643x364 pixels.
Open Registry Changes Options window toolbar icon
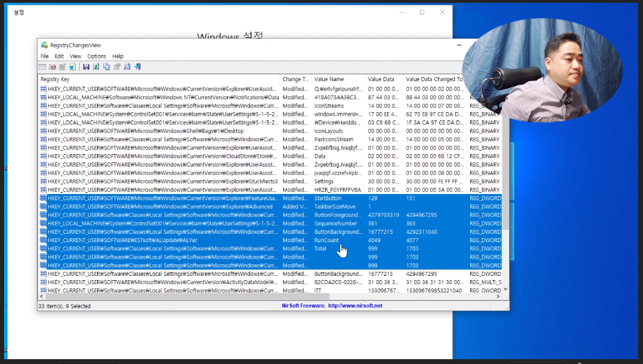pos(42,67)
